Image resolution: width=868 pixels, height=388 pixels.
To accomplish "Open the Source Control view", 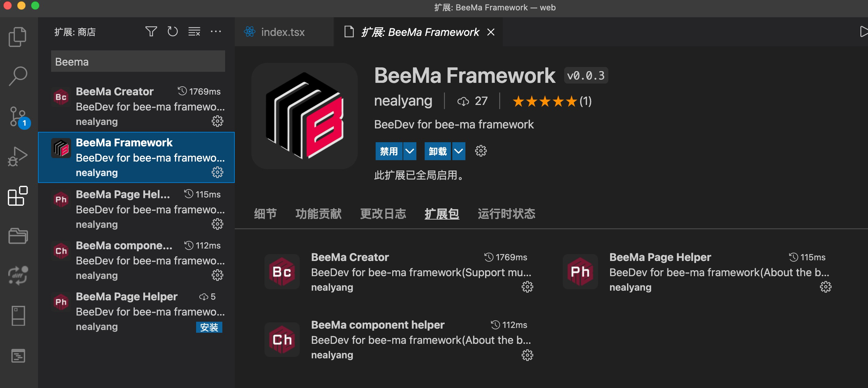I will [x=17, y=117].
